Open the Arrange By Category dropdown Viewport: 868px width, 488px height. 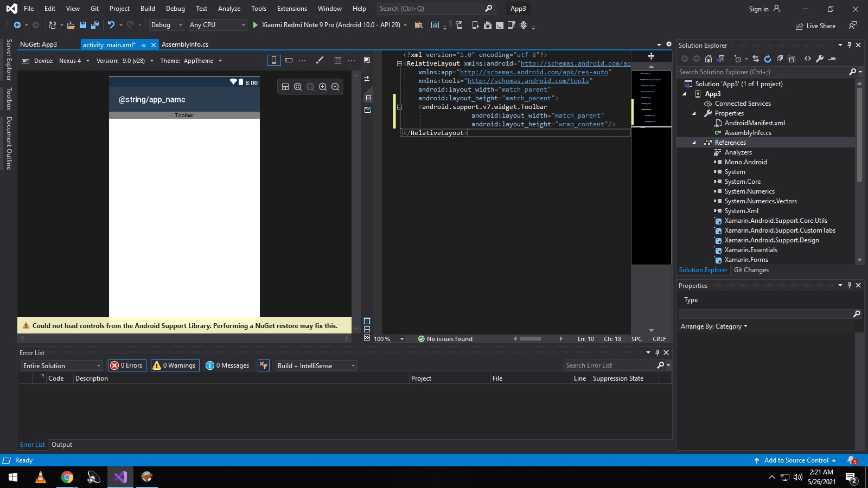coord(714,326)
